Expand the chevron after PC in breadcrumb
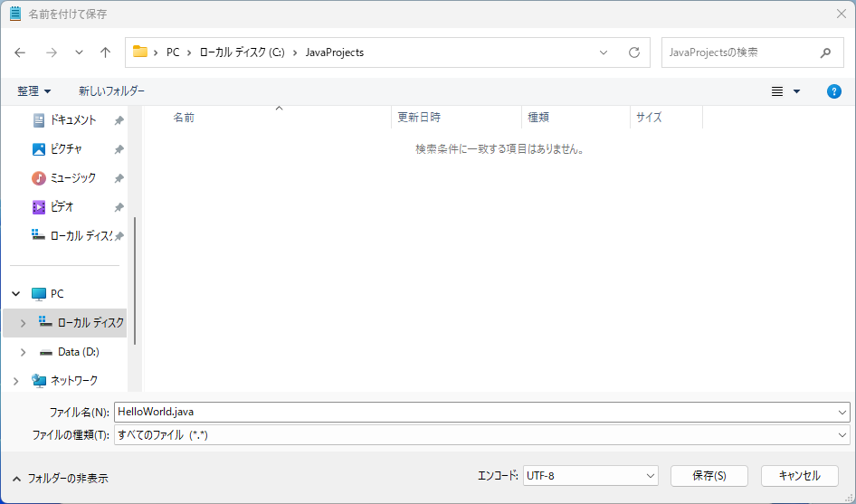This screenshot has width=856, height=504. click(189, 52)
